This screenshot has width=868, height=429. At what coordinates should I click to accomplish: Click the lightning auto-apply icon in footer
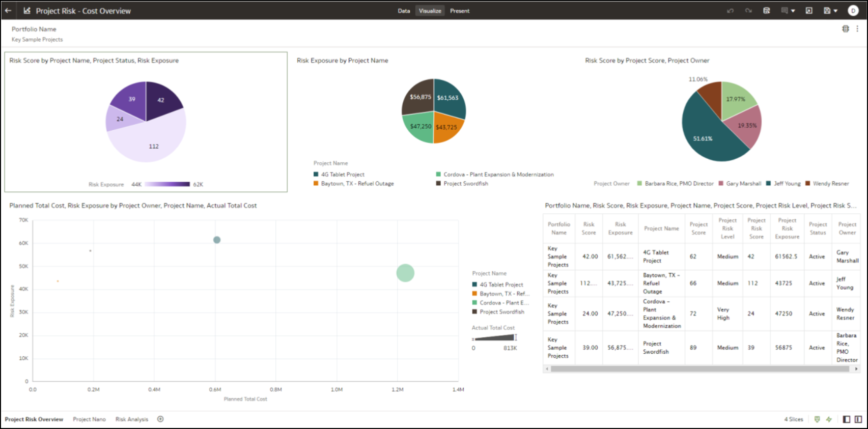point(829,419)
